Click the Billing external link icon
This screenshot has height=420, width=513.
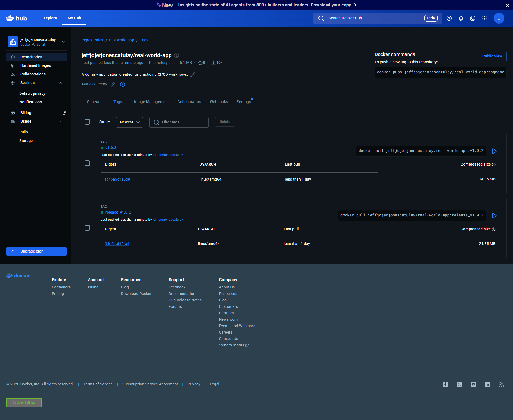(64, 113)
